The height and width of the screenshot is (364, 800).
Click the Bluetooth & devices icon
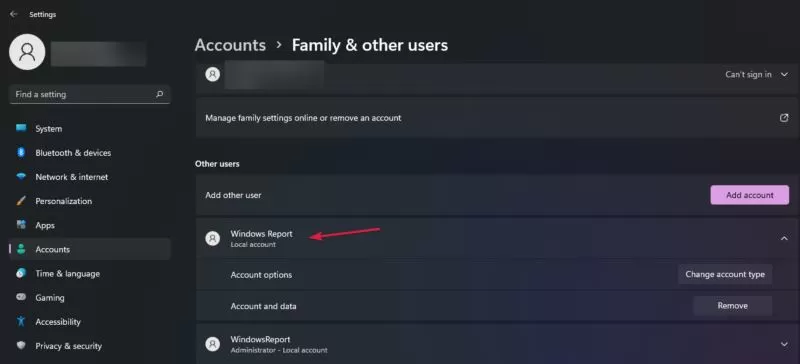coord(21,152)
